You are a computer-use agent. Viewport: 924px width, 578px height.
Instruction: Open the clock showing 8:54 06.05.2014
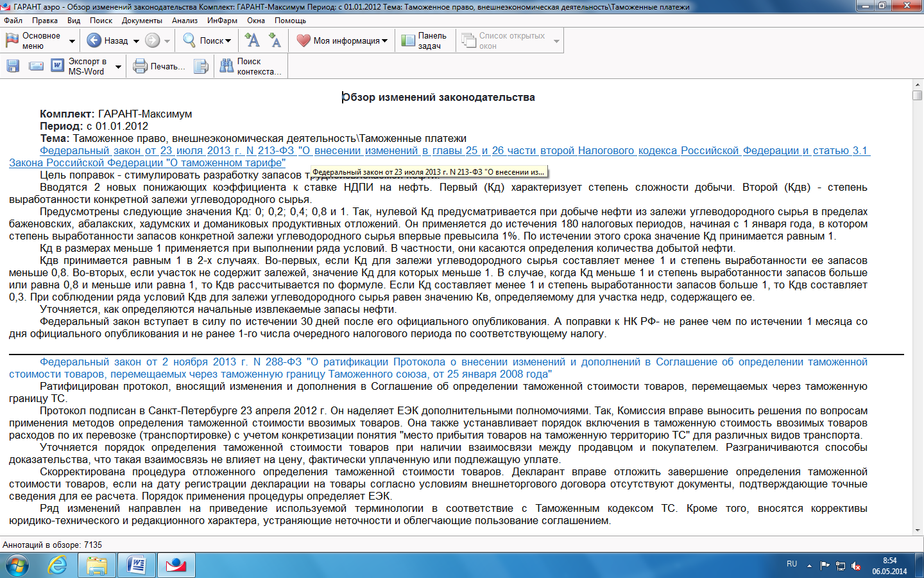[x=889, y=566]
